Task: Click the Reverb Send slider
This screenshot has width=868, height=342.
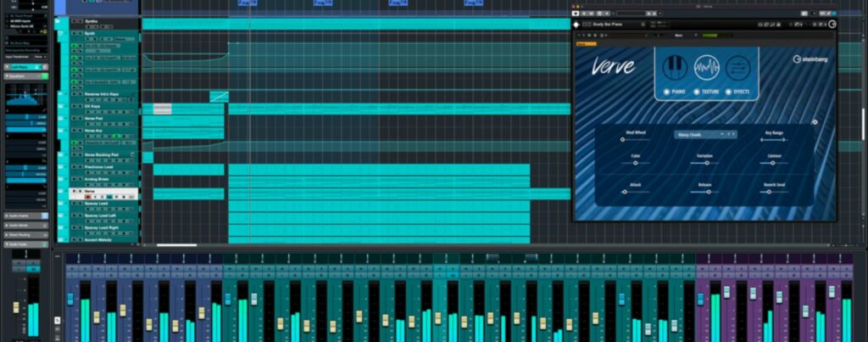Action: (x=774, y=192)
